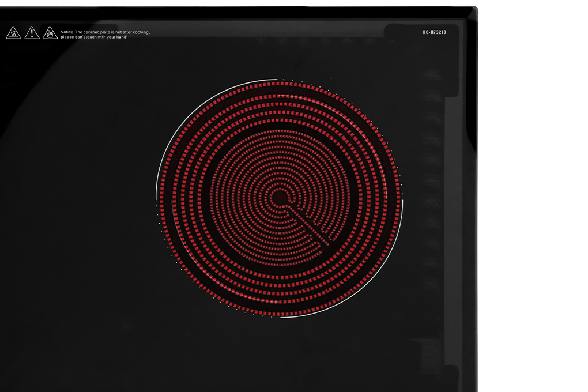Viewport: 588px width, 392px height.
Task: Click the HC-H7321B model number label
Action: (434, 32)
